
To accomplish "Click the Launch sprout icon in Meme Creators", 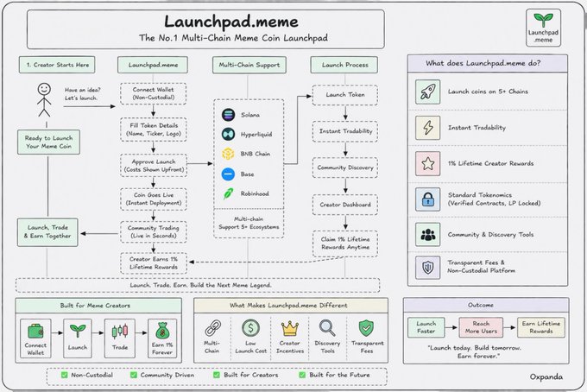I will [x=78, y=331].
